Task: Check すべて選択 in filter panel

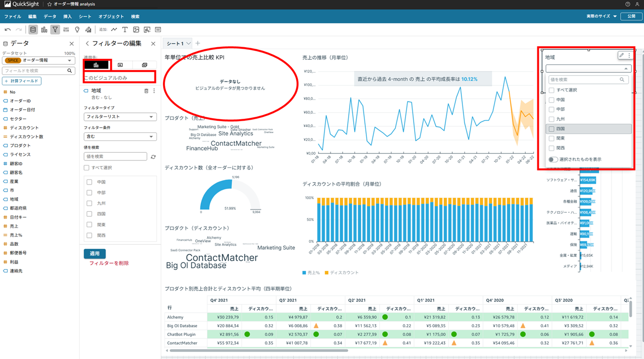Action: (87, 167)
